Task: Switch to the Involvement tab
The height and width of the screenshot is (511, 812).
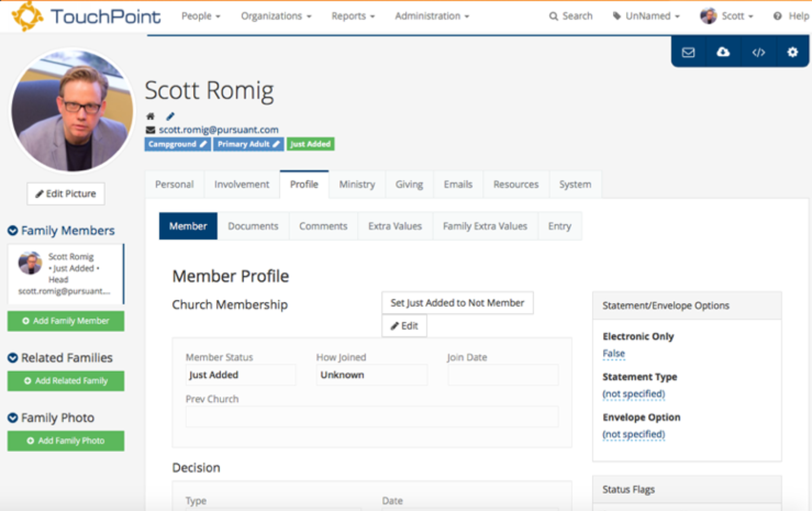Action: click(241, 184)
